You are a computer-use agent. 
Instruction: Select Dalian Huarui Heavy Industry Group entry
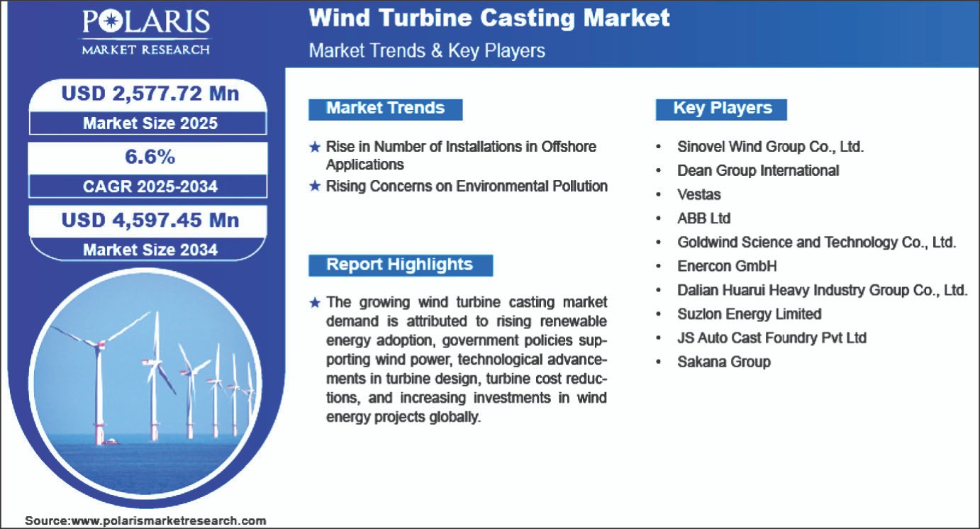click(822, 291)
